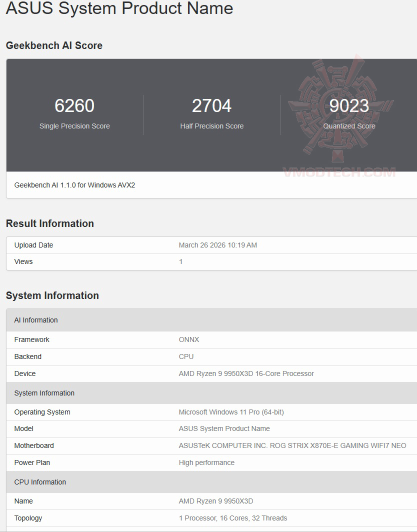Click the 9023 quantized score value
The width and height of the screenshot is (417, 532).
pyautogui.click(x=349, y=105)
